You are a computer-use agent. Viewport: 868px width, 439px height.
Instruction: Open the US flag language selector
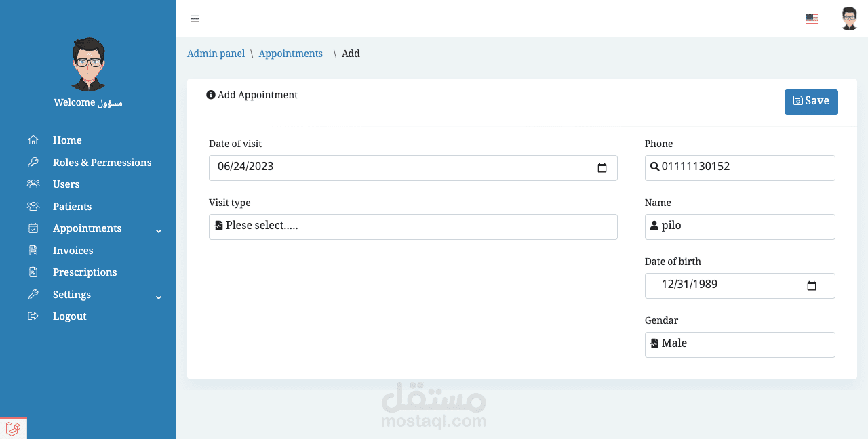click(812, 19)
